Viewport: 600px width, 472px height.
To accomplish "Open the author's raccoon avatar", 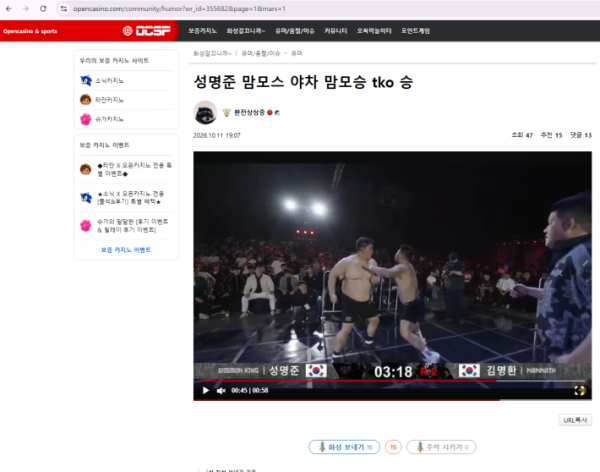I will [x=205, y=112].
